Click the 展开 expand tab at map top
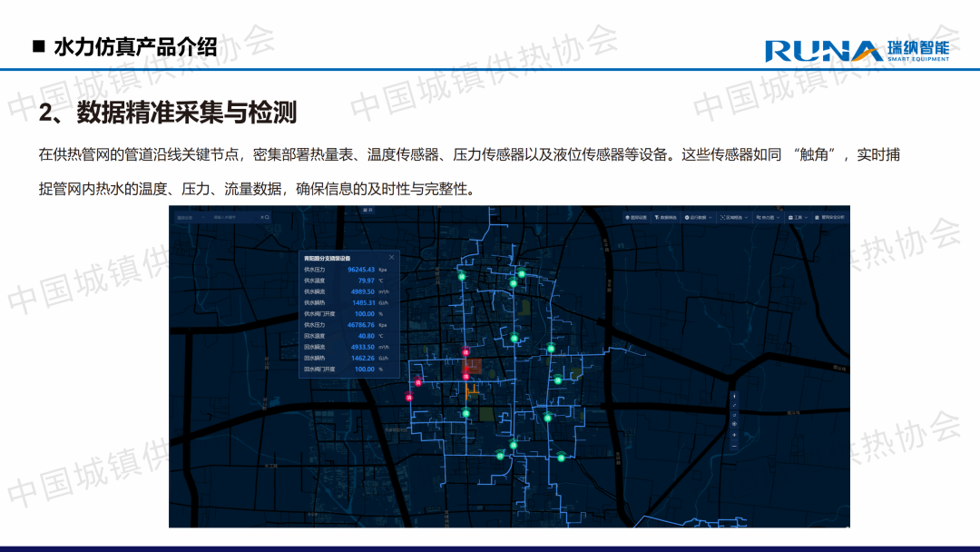This screenshot has height=552, width=980. point(367,210)
